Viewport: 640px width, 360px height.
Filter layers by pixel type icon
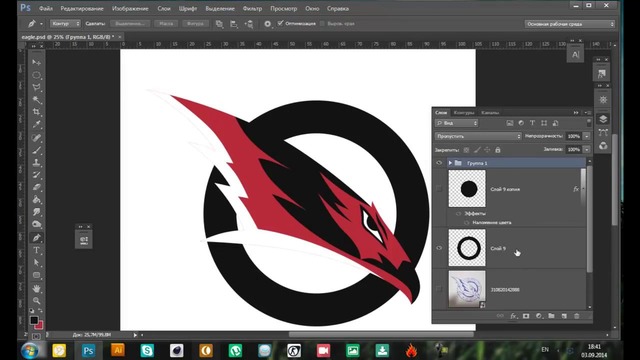(510, 123)
